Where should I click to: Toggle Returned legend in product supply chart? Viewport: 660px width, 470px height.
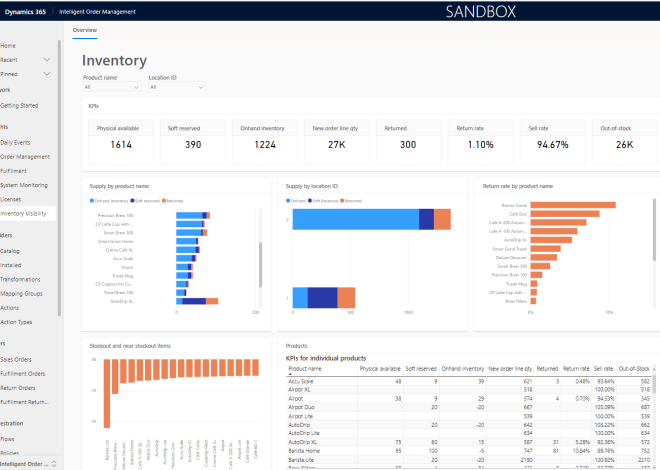(x=173, y=201)
